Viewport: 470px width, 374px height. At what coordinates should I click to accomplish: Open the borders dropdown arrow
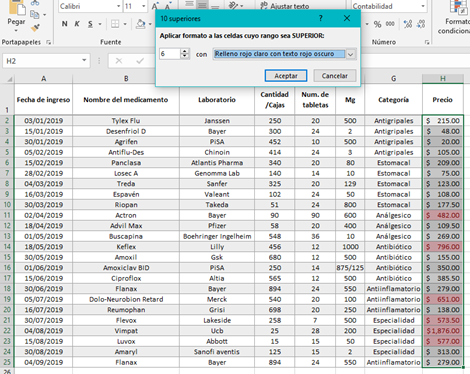[125, 24]
